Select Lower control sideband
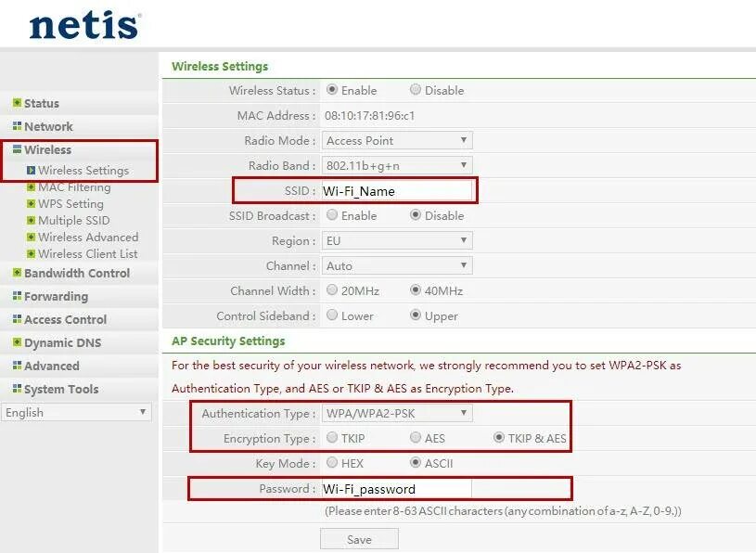The height and width of the screenshot is (553, 756). [332, 315]
